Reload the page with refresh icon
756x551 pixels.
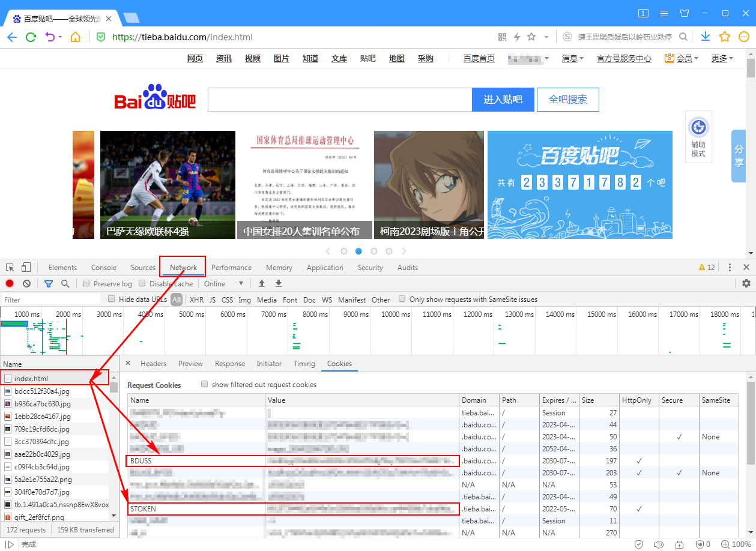pos(31,37)
